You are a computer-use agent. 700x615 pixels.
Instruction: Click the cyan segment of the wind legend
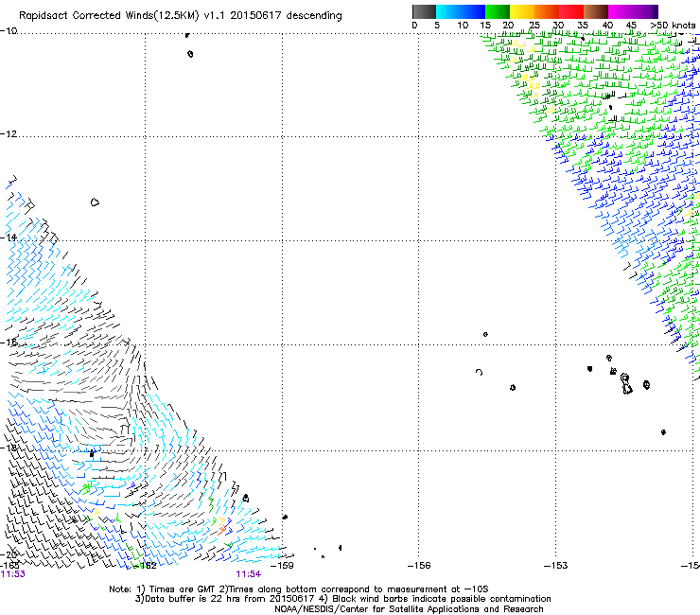(x=448, y=11)
